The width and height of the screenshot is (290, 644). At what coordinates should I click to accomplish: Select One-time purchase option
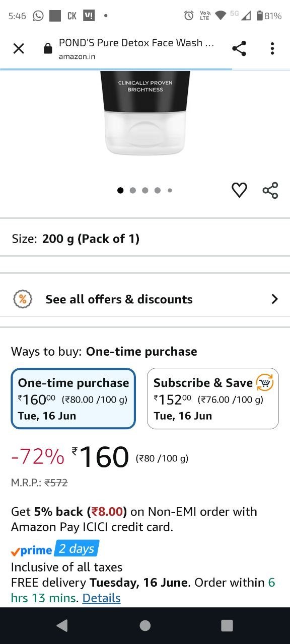(x=74, y=398)
